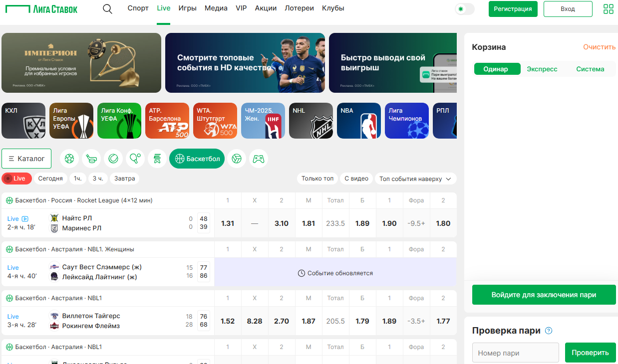Click the Найтс РЛ team logo
This screenshot has height=364, width=618.
tap(54, 218)
